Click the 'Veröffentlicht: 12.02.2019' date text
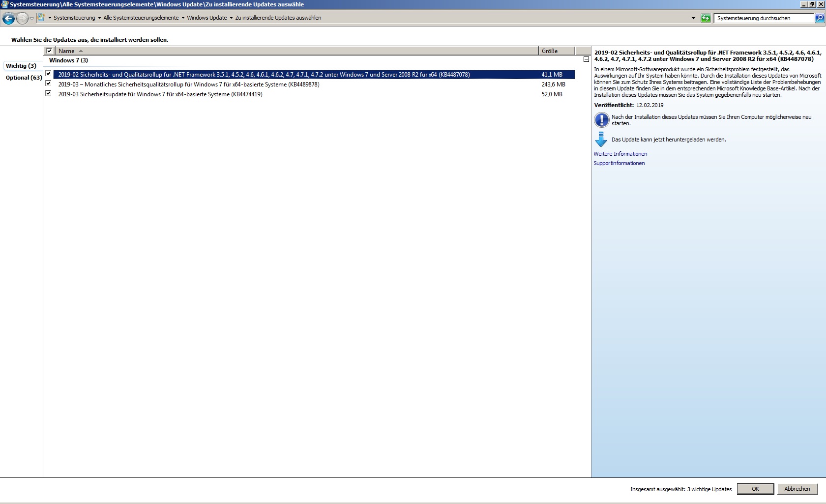 (x=628, y=105)
